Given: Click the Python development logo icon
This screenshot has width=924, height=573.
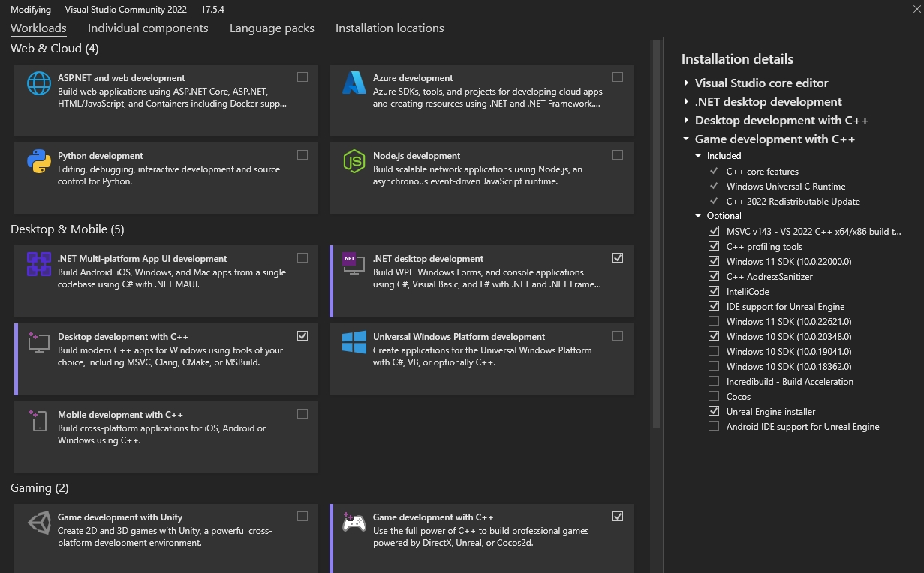Looking at the screenshot, I should coord(39,161).
